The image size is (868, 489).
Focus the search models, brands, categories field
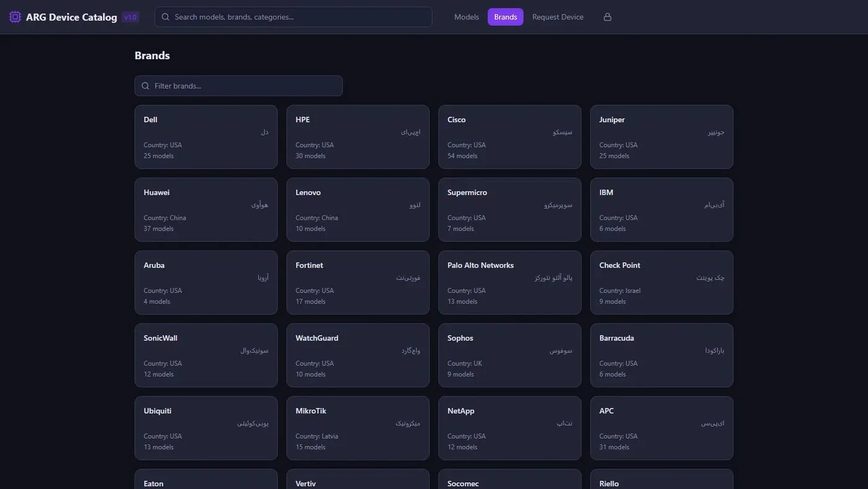(293, 17)
